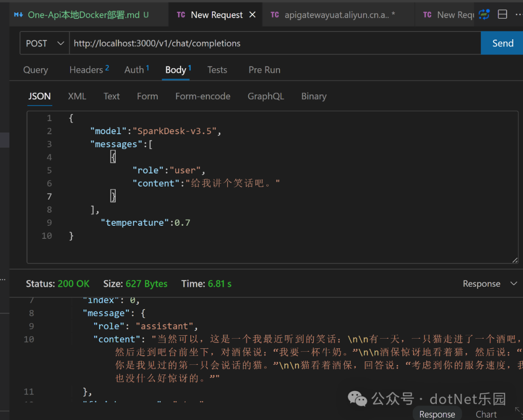Screen dimensions: 523x420
Task: Open the Auth tab
Action: coord(137,70)
